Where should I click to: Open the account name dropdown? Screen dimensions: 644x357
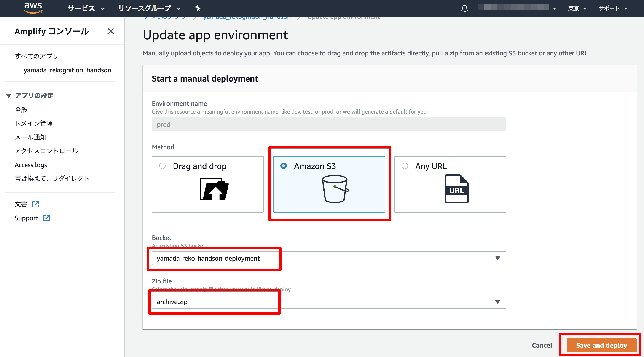(x=516, y=8)
